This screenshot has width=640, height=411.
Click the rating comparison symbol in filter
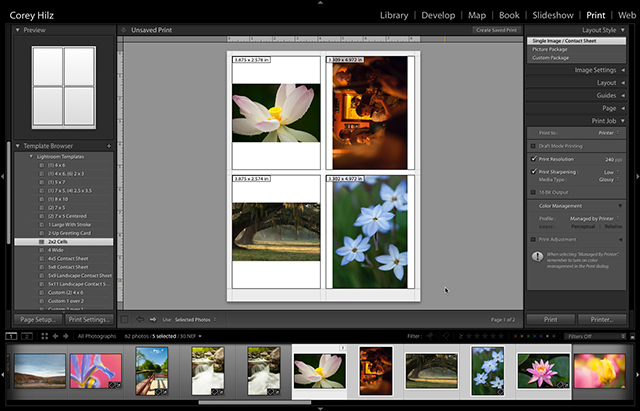point(460,336)
